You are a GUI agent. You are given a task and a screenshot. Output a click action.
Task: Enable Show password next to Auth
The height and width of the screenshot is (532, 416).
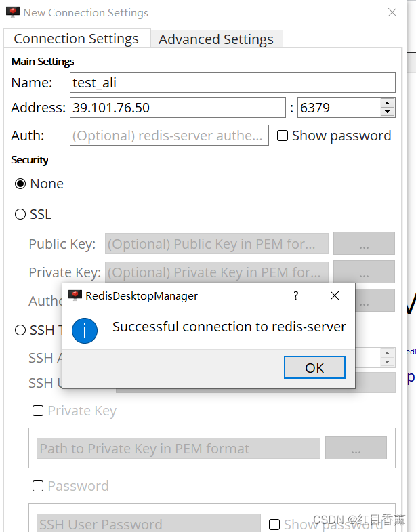283,136
